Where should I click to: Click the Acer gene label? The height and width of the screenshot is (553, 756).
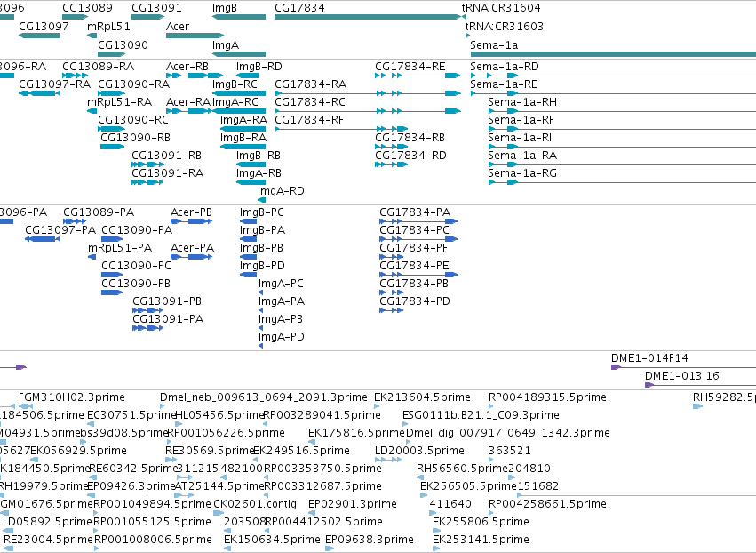pyautogui.click(x=178, y=26)
